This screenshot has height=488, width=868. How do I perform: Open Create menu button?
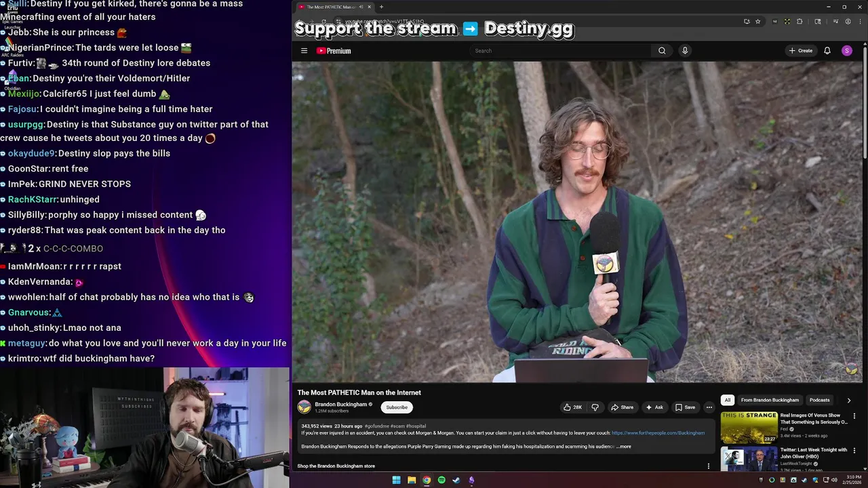pyautogui.click(x=801, y=51)
